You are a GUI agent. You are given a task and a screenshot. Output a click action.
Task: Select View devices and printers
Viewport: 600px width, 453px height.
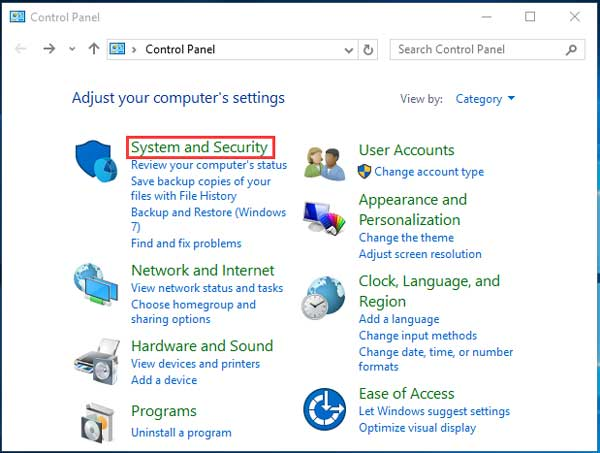click(x=195, y=364)
